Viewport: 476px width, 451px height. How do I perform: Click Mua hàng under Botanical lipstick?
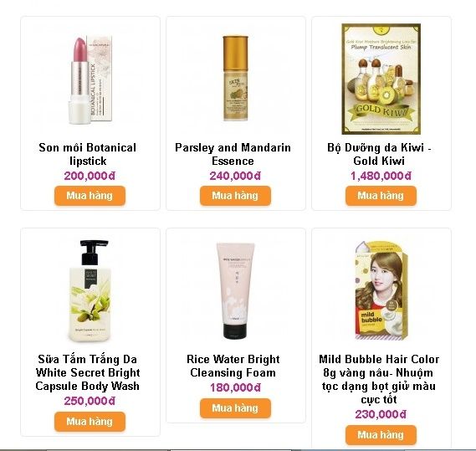click(x=90, y=196)
